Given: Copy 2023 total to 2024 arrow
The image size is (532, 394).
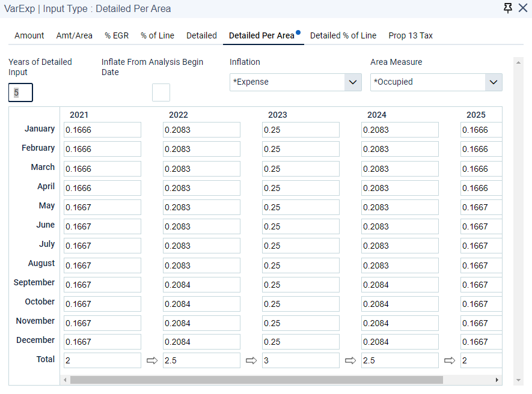Looking at the screenshot, I should point(350,360).
